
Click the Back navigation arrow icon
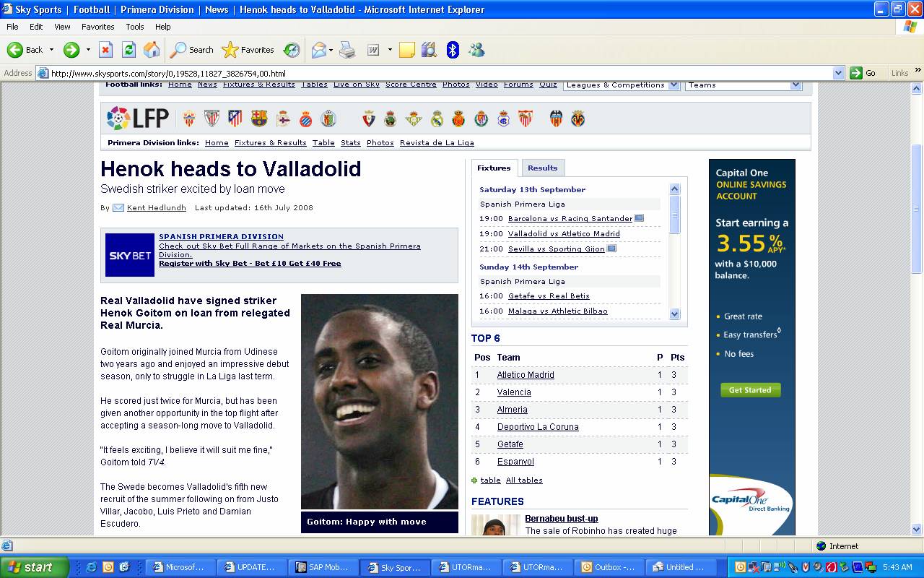(x=15, y=50)
